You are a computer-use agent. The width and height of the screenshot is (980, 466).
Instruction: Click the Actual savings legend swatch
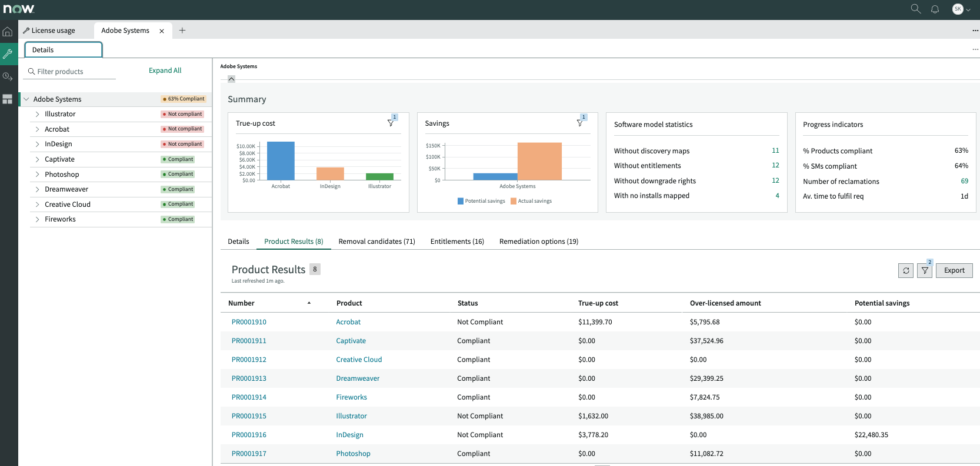point(514,201)
